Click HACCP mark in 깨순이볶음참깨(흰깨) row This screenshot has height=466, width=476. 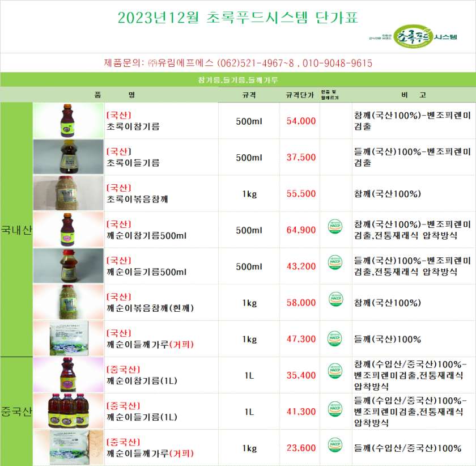pos(335,299)
